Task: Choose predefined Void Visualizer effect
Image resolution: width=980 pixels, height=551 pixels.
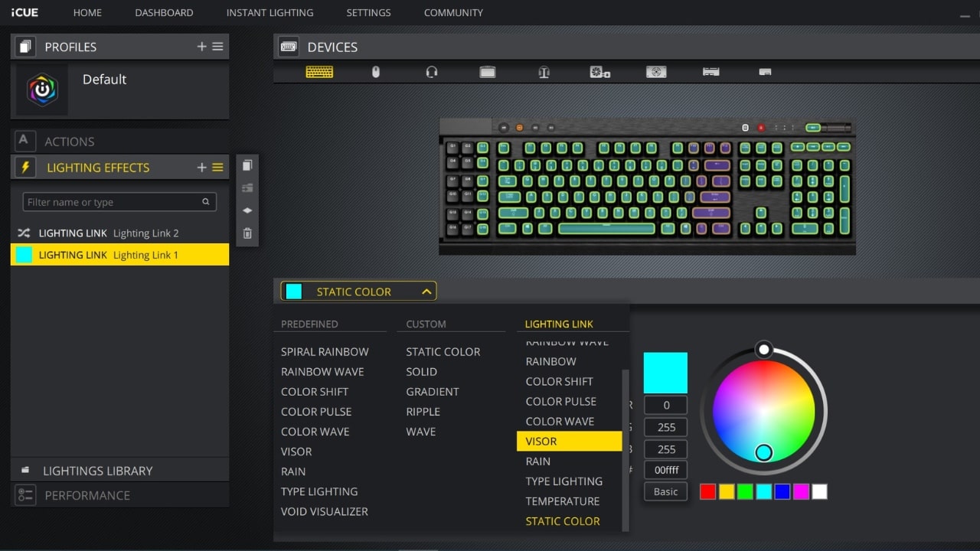Action: pyautogui.click(x=325, y=511)
